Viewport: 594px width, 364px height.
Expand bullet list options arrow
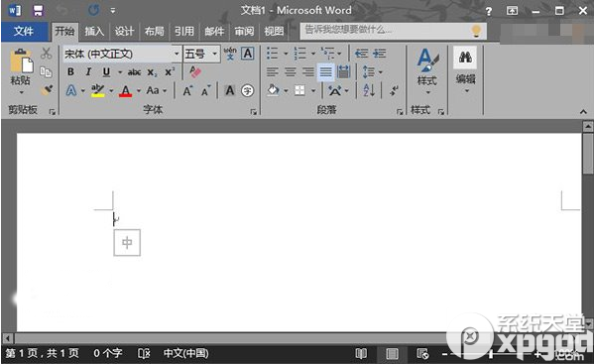point(286,54)
